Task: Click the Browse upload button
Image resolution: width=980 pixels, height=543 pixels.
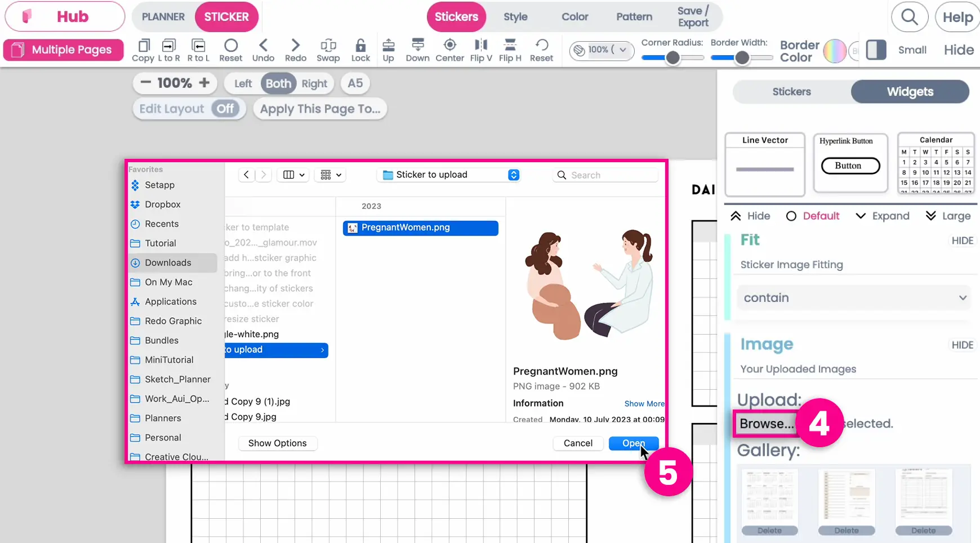Action: pos(766,424)
